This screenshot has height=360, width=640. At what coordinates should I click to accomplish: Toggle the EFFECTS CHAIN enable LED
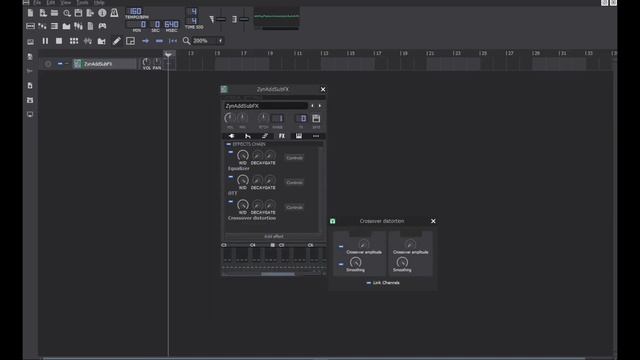tap(229, 144)
